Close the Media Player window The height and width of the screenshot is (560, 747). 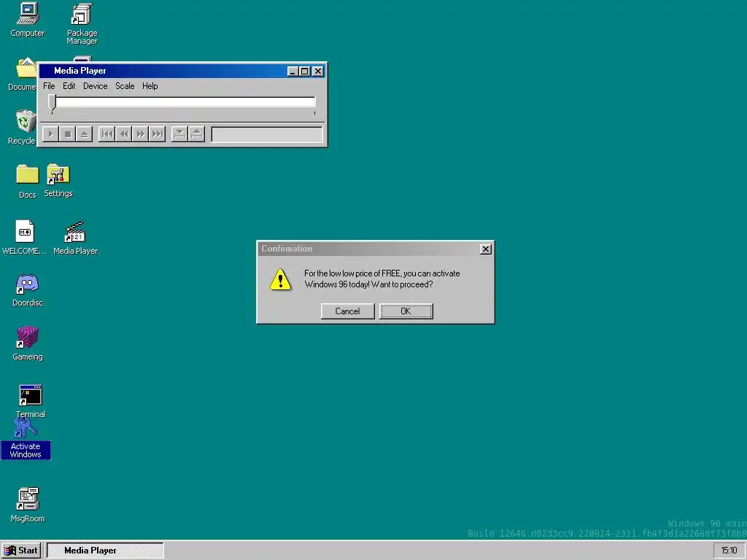[318, 71]
